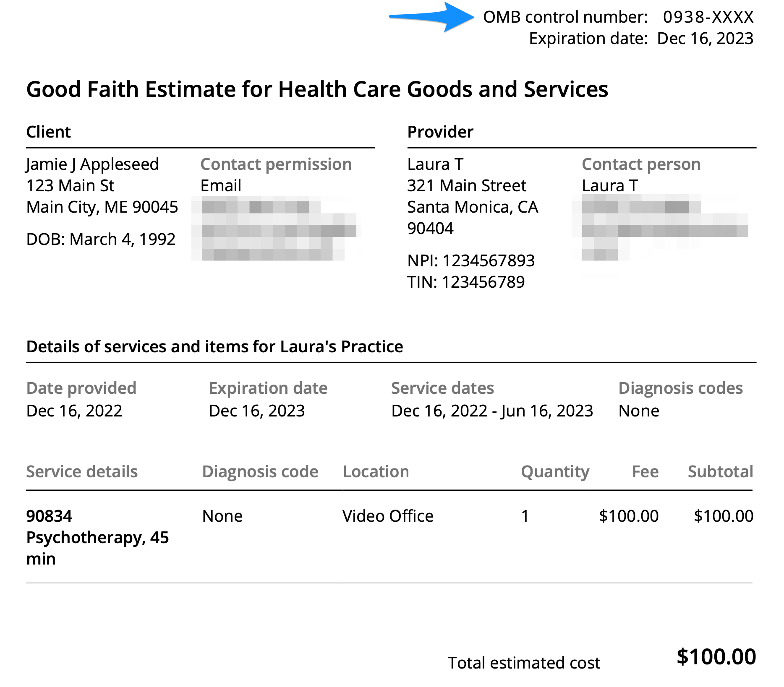Click the client DOB March 4, 1992
This screenshot has height=687, width=784.
point(101,239)
